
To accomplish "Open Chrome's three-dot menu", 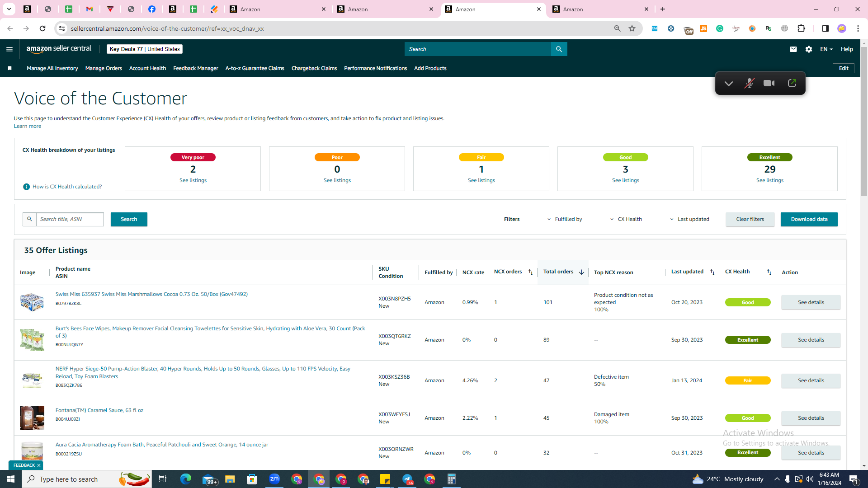I will pyautogui.click(x=858, y=28).
